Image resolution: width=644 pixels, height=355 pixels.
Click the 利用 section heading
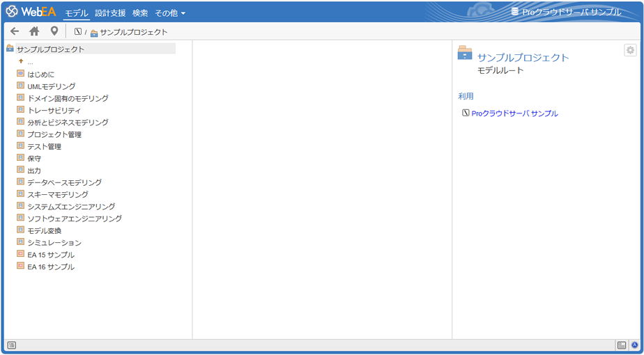[466, 97]
